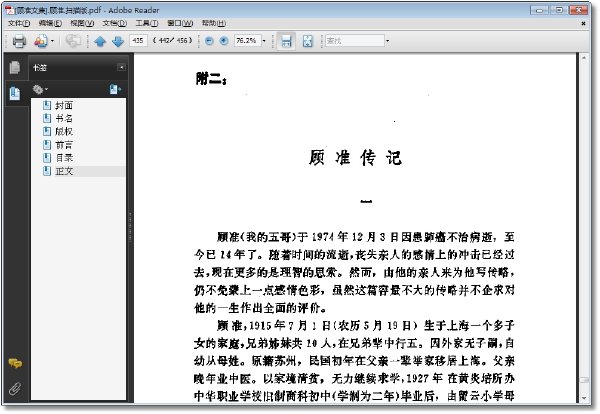Click the 附二: label at page top

pos(211,79)
